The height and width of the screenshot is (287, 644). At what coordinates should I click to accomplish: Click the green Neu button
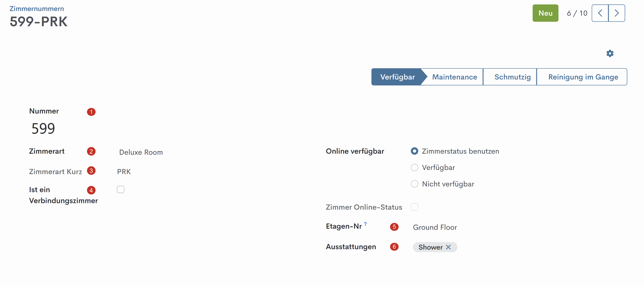click(x=545, y=13)
